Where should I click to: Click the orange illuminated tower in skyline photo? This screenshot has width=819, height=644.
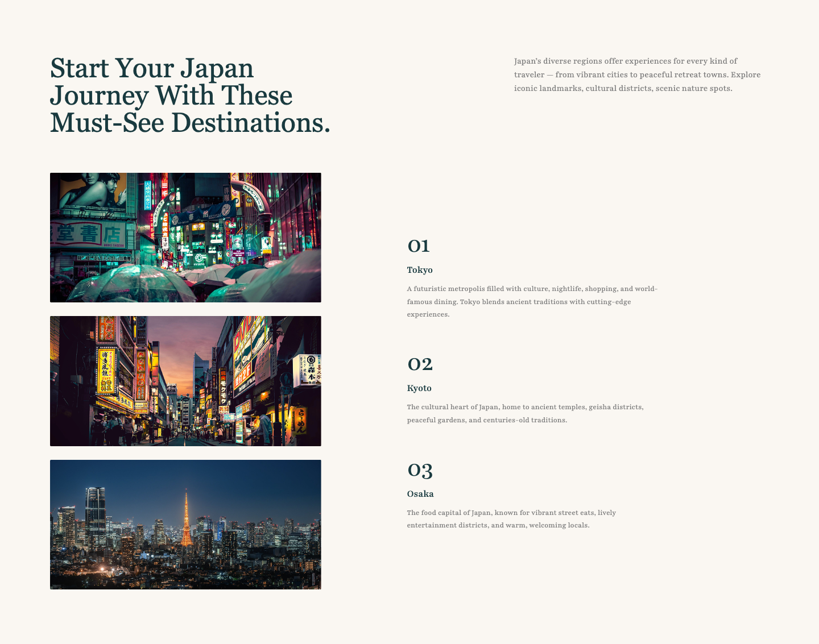point(186,520)
